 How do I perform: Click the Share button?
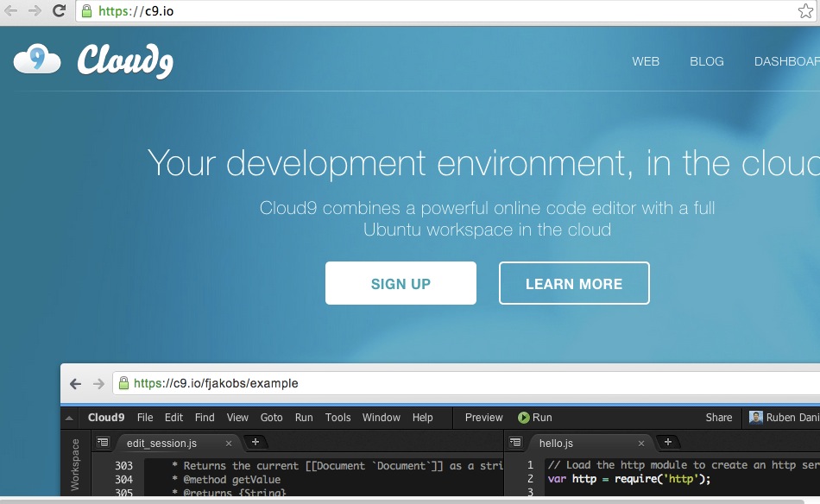click(x=718, y=417)
